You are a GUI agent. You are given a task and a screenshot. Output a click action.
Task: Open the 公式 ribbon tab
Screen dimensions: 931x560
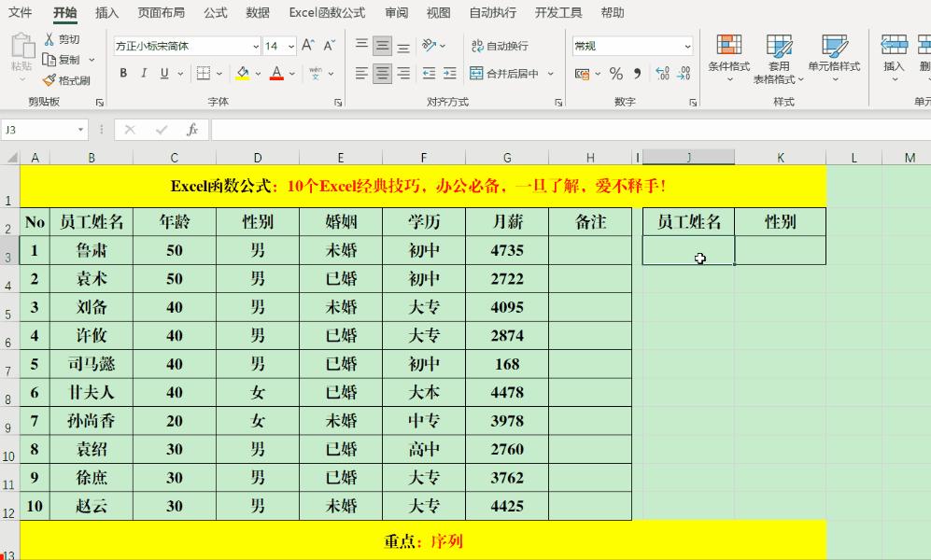214,12
